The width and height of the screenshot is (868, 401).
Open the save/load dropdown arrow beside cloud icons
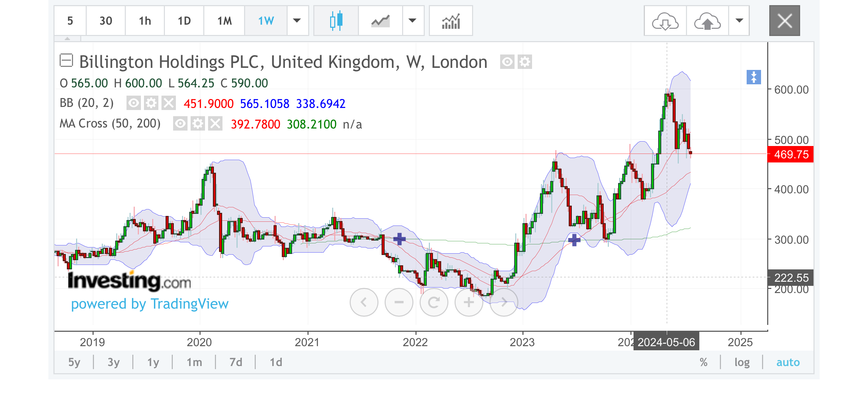coord(739,21)
